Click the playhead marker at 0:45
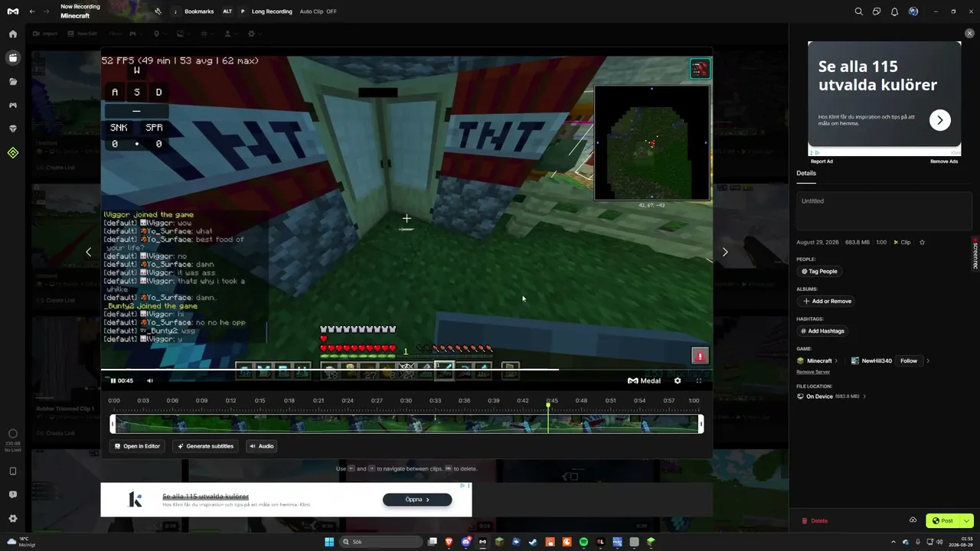 [548, 405]
